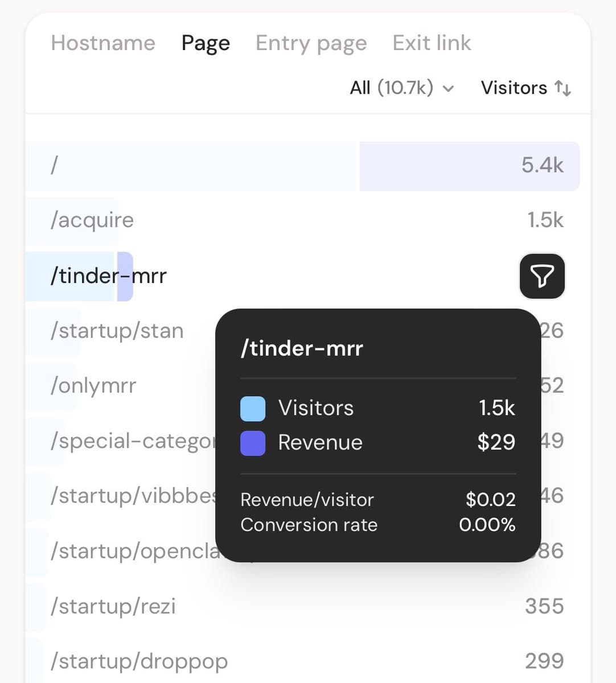Image resolution: width=616 pixels, height=683 pixels.
Task: Open the All (10.7k) dropdown
Action: tap(402, 88)
